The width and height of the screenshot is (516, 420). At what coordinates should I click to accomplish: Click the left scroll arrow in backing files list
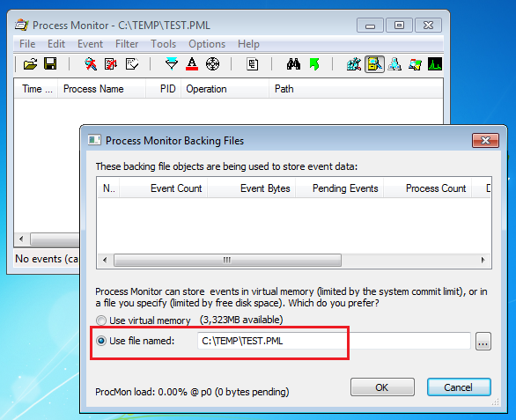coord(105,260)
